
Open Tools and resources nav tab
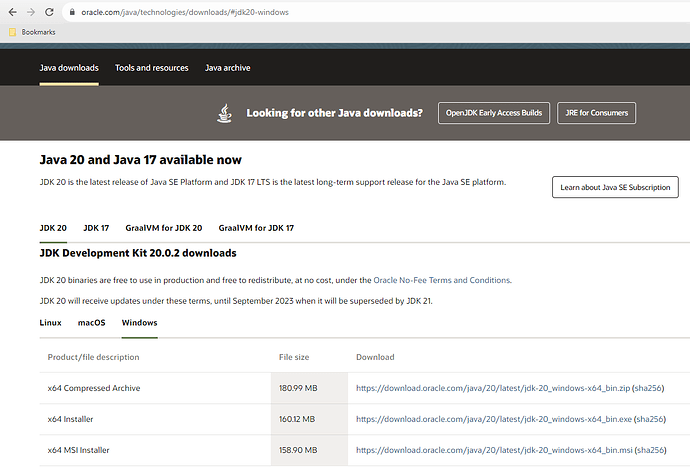[x=151, y=68]
